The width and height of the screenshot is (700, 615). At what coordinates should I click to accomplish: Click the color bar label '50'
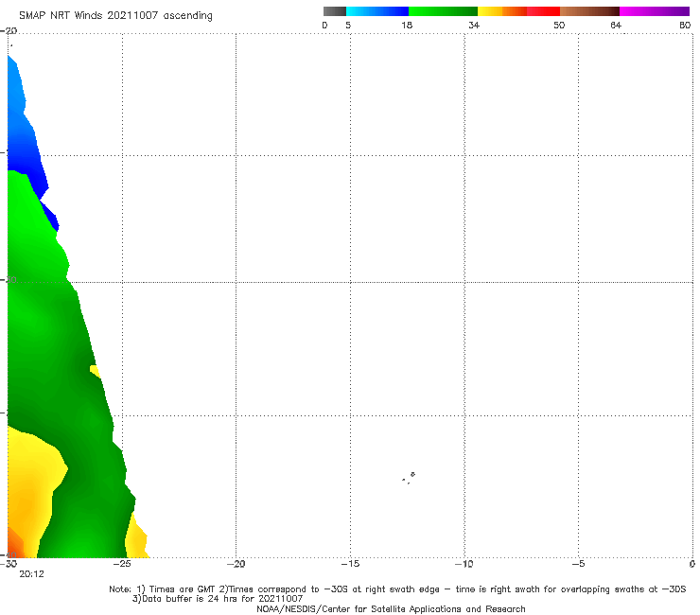[559, 25]
